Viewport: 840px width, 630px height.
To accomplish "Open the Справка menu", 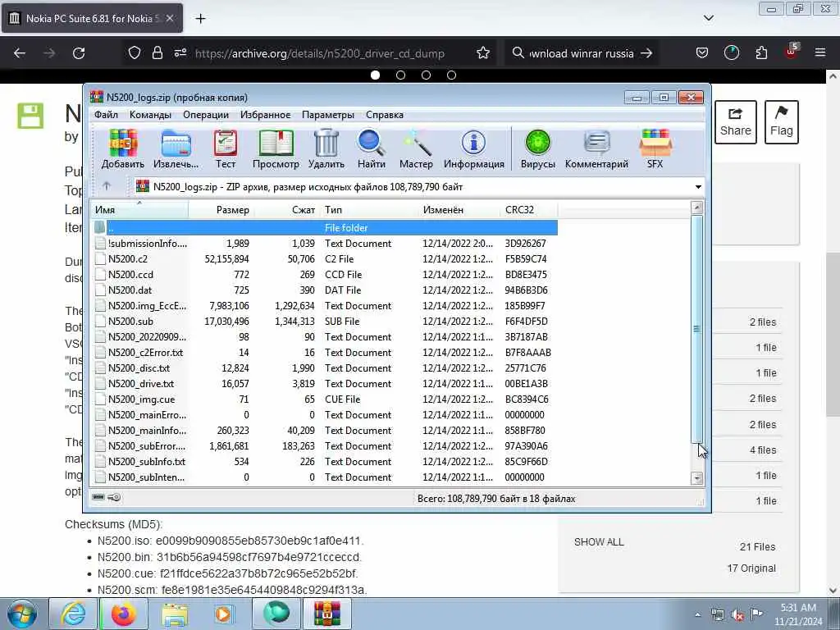I will 385,115.
